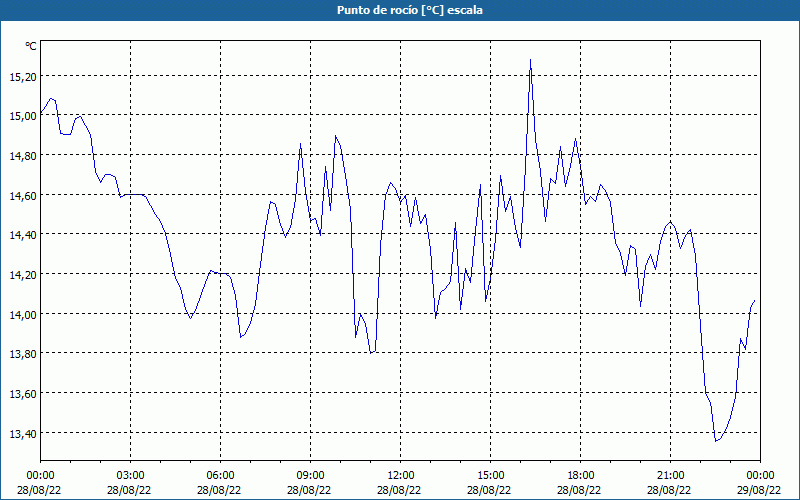Click the 12:00 time axis label
Image resolution: width=800 pixels, height=500 pixels.
(x=401, y=476)
